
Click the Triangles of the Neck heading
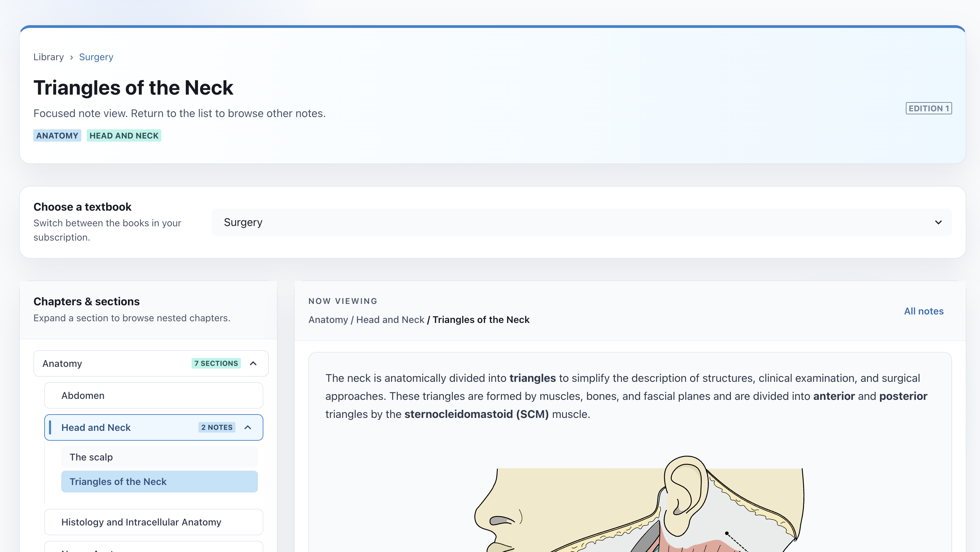click(x=133, y=88)
